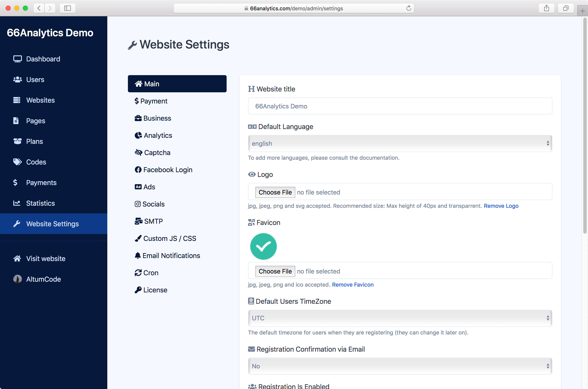Open Registration Confirmation via Email dropdown

tap(400, 366)
